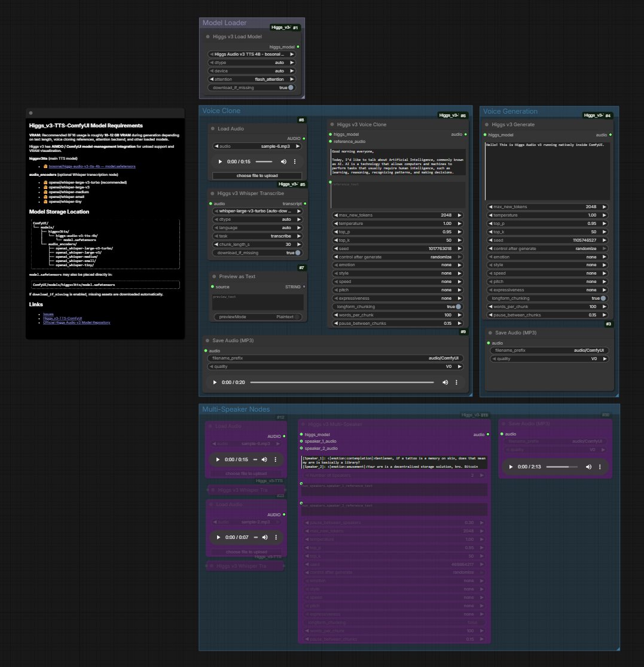Open control after generate dropdown in Voice Clone
The height and width of the screenshot is (667, 644).
click(x=397, y=257)
